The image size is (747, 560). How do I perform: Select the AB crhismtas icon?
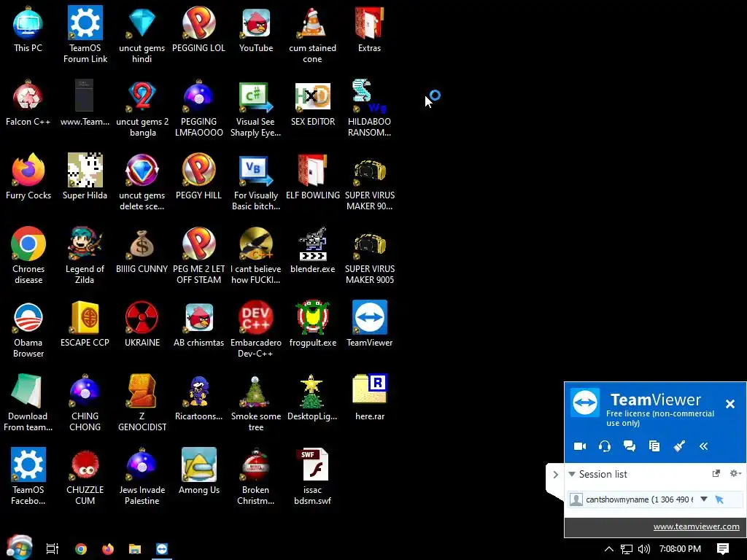tap(198, 324)
